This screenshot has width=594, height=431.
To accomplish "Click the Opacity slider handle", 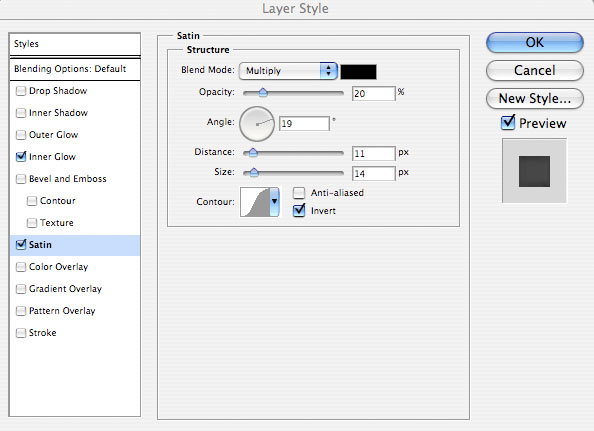I will [263, 92].
